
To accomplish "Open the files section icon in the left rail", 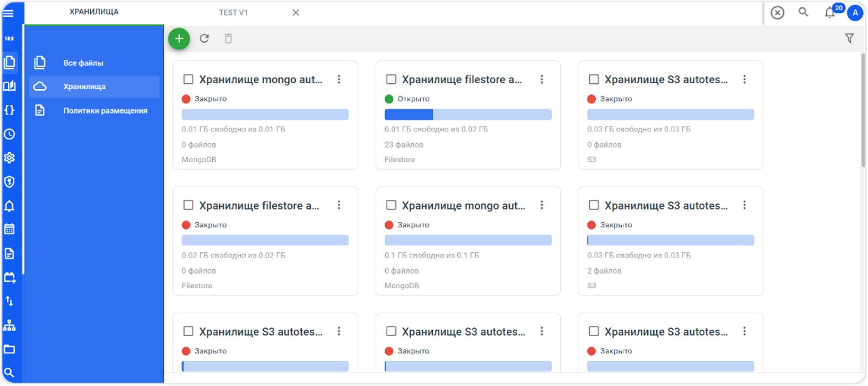I will coord(9,62).
